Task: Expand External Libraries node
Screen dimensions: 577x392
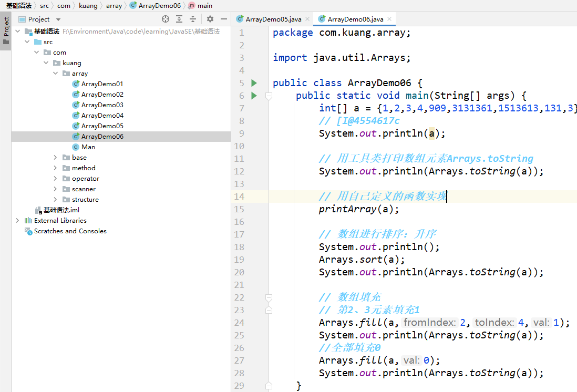Action: 17,221
